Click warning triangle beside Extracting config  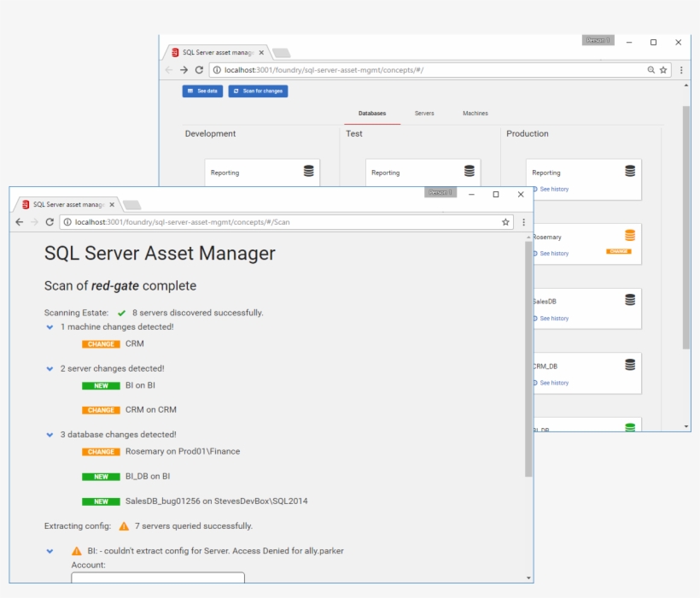point(124,526)
